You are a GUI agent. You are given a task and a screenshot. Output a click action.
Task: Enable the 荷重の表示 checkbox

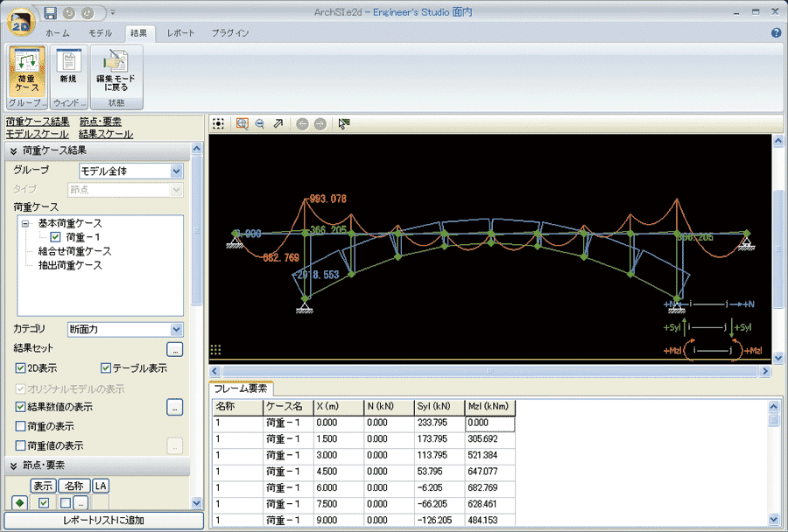click(20, 426)
